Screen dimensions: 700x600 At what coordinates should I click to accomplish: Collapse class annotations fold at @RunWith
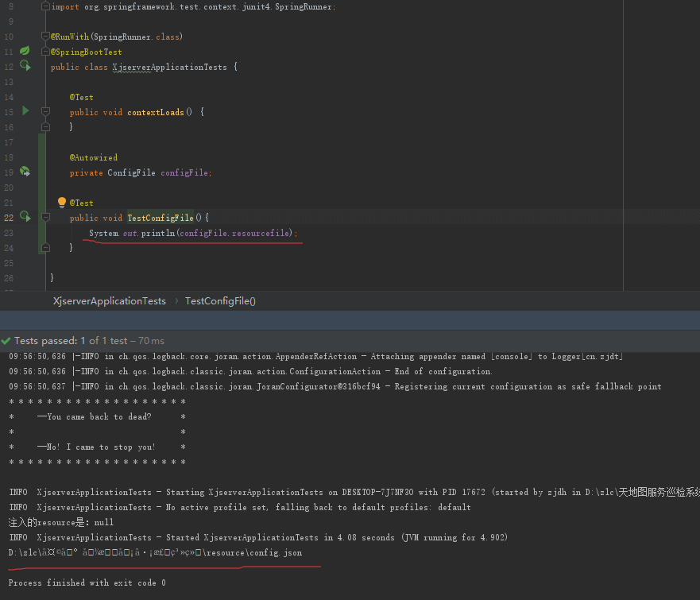coord(45,37)
